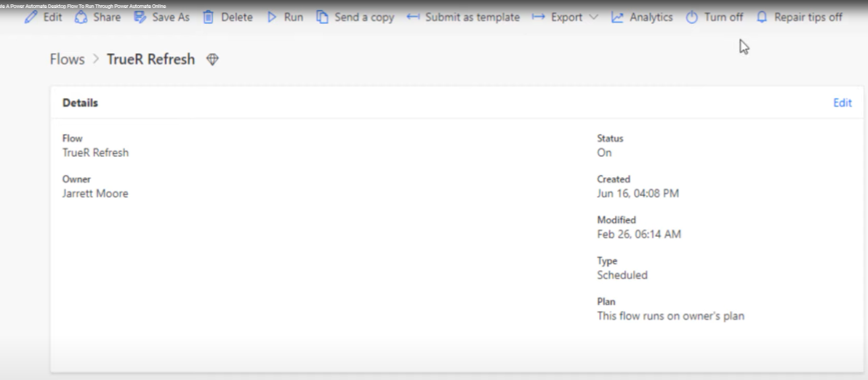Click the premium diamond icon beside TrueR Refresh
Screen dimensions: 868x380
click(x=212, y=59)
